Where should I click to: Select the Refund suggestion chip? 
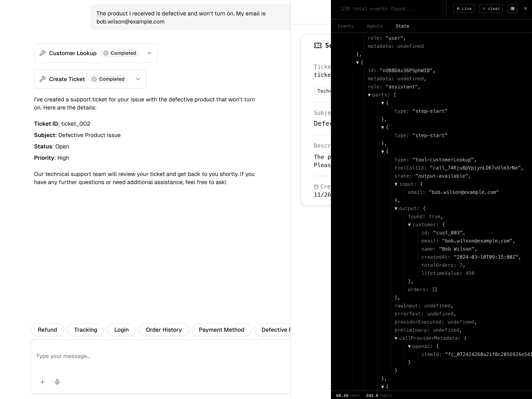[47, 330]
